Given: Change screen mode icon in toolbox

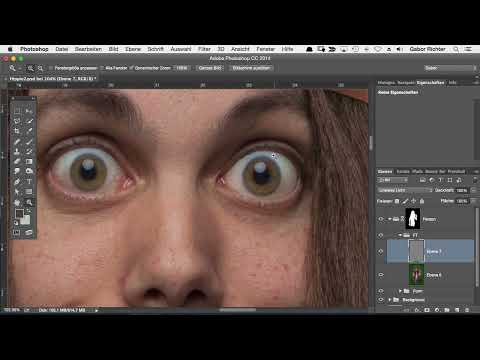Looking at the screenshot, I should [x=29, y=233].
